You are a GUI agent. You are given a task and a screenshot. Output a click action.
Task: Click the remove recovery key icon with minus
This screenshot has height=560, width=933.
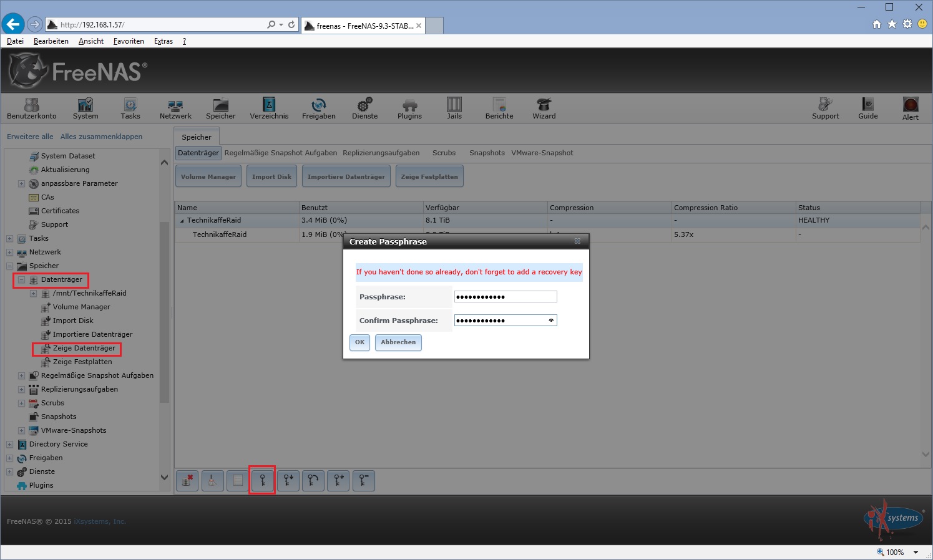coord(364,481)
